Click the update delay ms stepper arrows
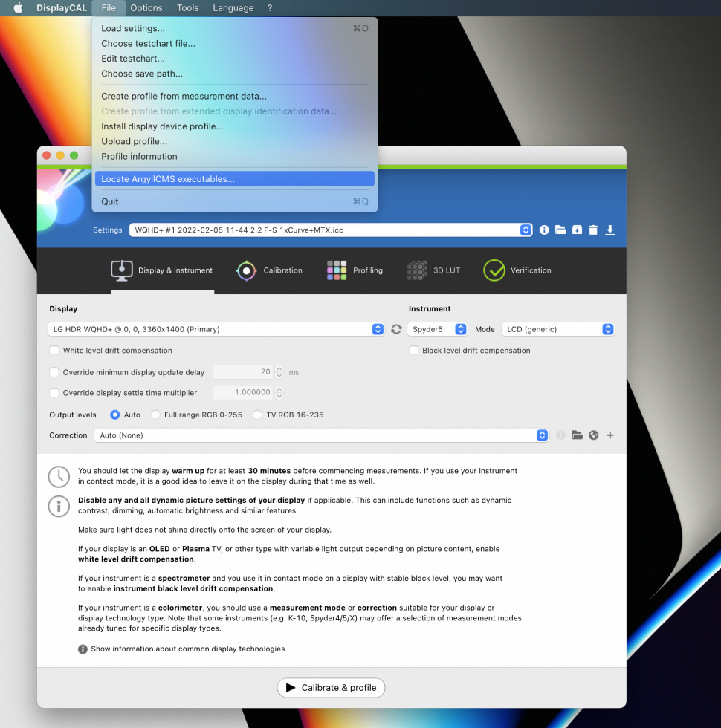The width and height of the screenshot is (721, 728). click(x=279, y=372)
